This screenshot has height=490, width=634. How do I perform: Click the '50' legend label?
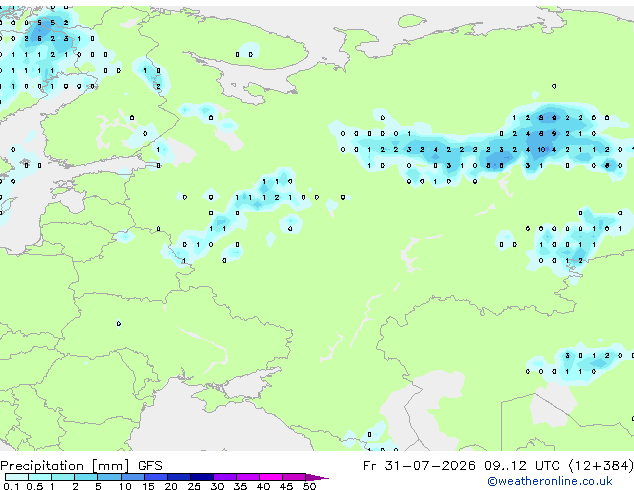309,486
